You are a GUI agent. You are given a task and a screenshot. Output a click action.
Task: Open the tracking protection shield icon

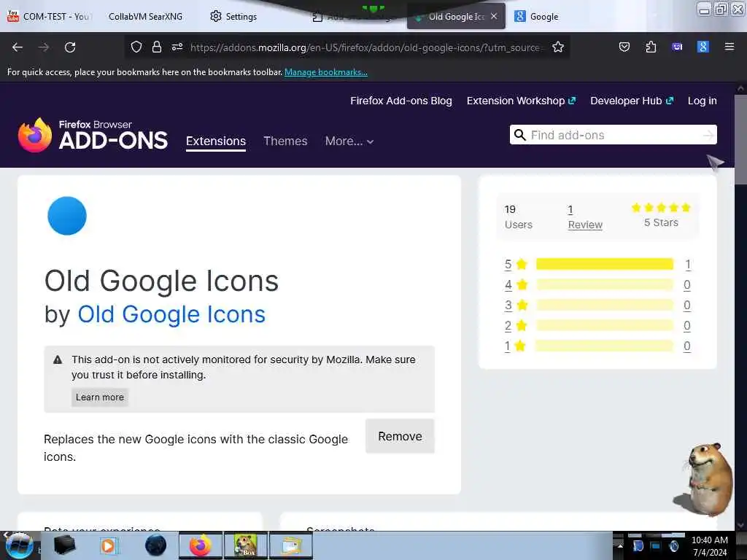[x=136, y=47]
